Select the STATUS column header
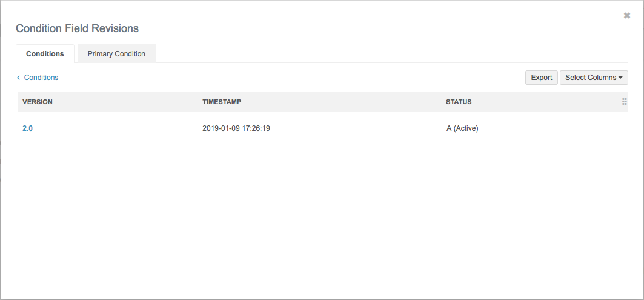The image size is (644, 300). pos(459,102)
